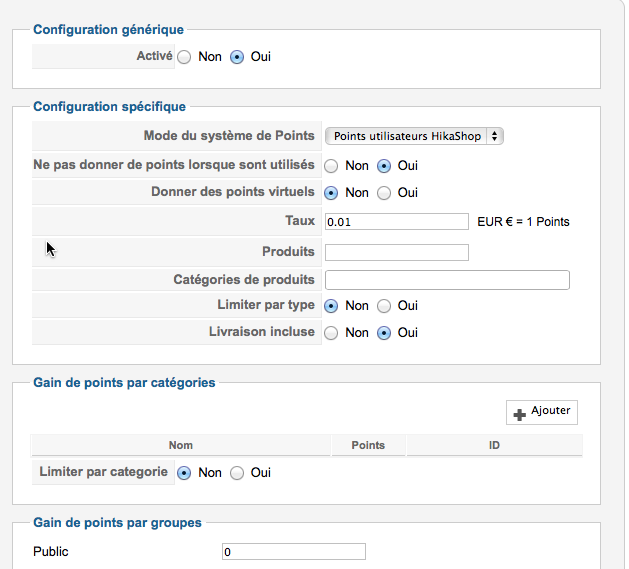
Task: Focus the Produits text field
Action: click(397, 252)
